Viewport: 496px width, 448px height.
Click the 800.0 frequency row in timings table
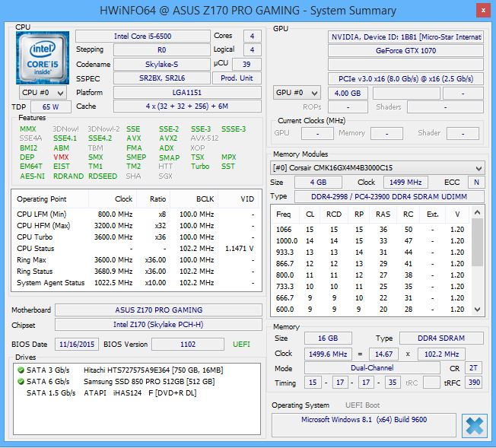pyautogui.click(x=371, y=275)
